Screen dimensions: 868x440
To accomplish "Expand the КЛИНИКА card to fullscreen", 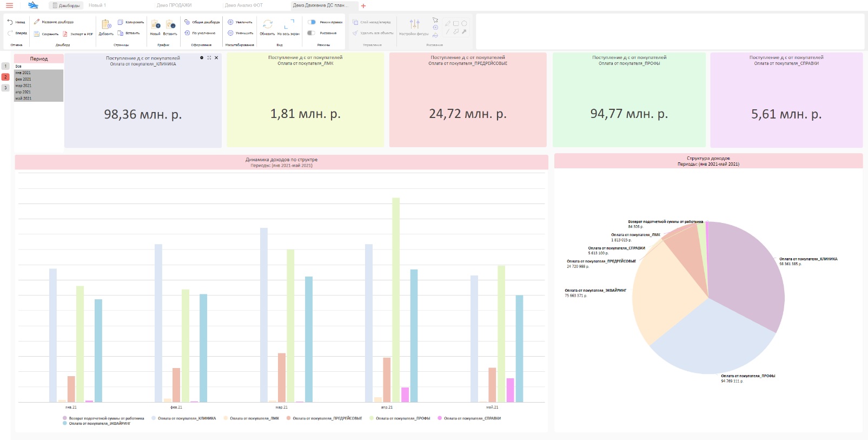I will coord(209,57).
